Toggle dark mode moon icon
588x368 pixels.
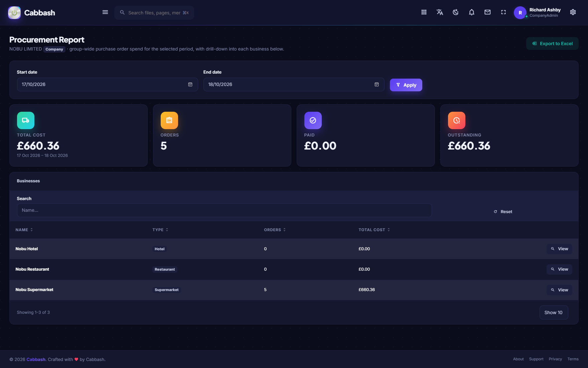tap(456, 12)
